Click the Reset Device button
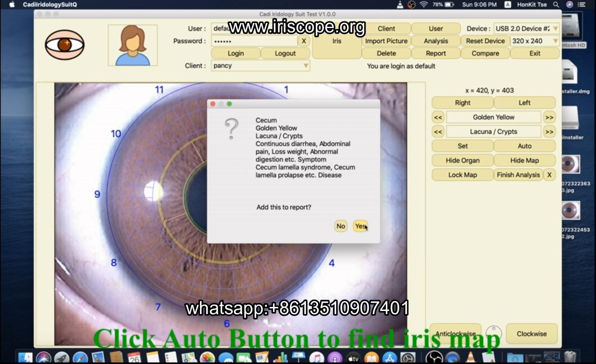The width and height of the screenshot is (596, 364). 485,41
